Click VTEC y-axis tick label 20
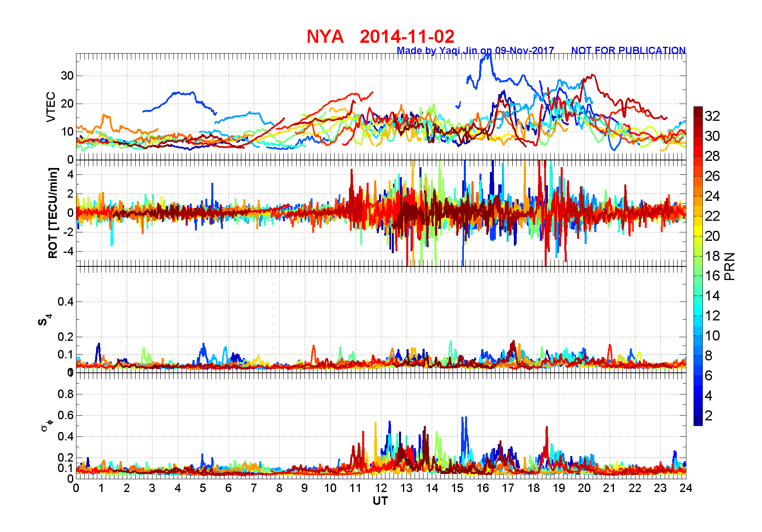The image size is (762, 532). pos(67,104)
